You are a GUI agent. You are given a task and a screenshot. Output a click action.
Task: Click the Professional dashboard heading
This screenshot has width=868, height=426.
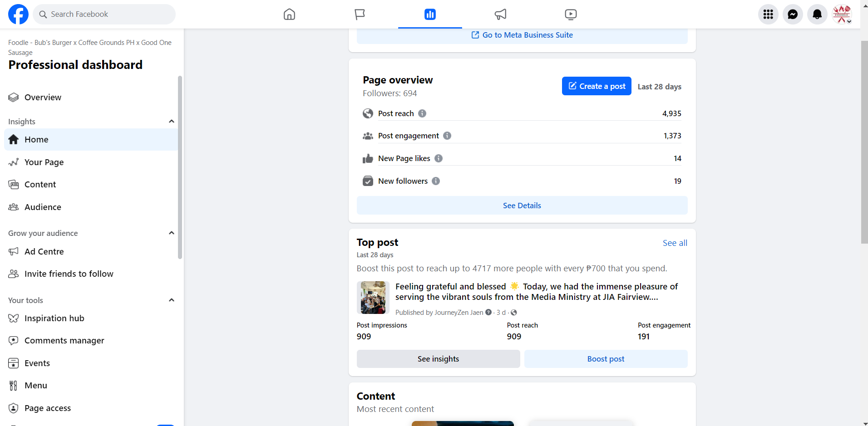pos(75,65)
